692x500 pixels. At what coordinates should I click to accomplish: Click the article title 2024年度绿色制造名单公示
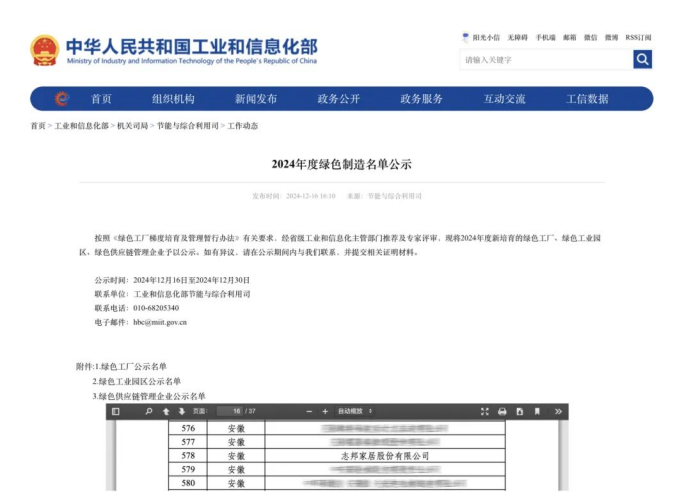click(342, 164)
